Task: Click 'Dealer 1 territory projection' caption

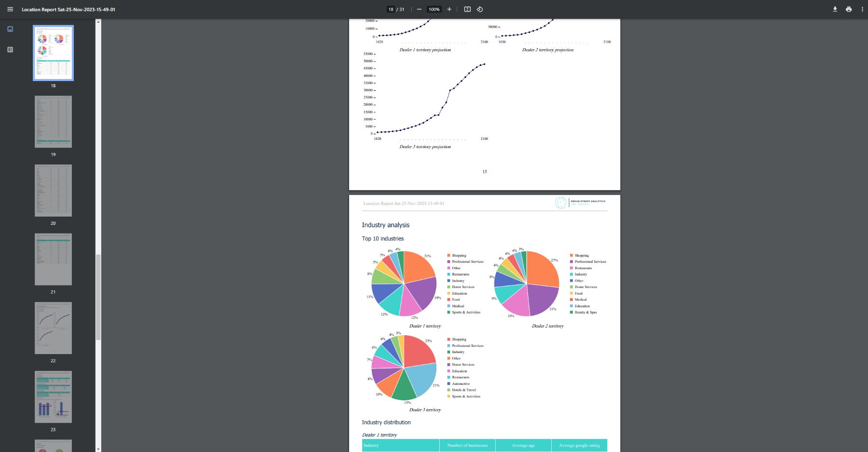Action: tap(425, 50)
